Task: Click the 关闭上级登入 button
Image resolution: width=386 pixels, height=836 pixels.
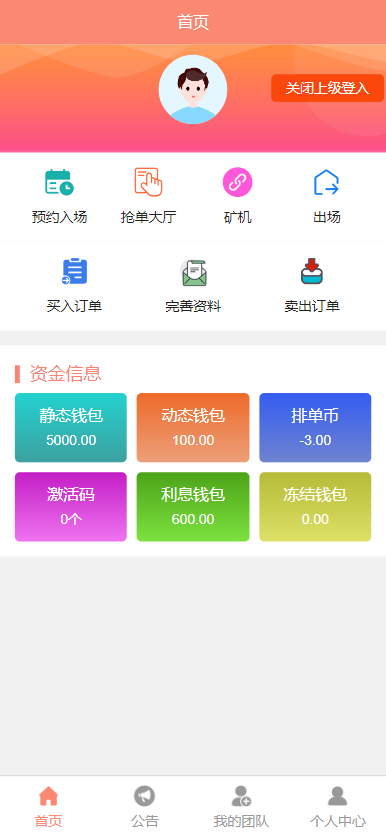Action: pos(327,88)
